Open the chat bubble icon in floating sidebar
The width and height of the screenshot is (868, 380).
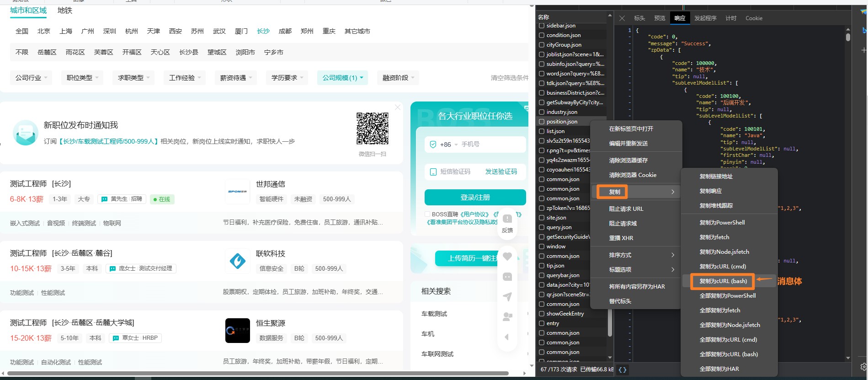pos(507,277)
